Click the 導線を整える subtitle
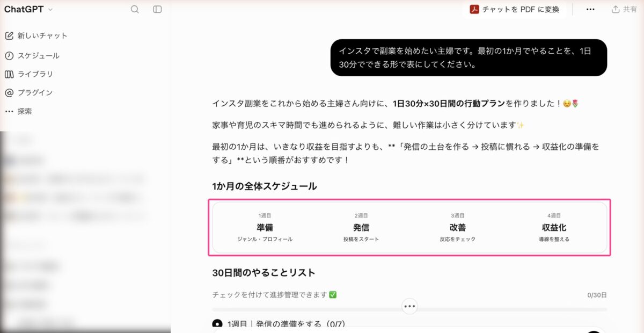Screen dimensions: 644x333 [x=554, y=239]
